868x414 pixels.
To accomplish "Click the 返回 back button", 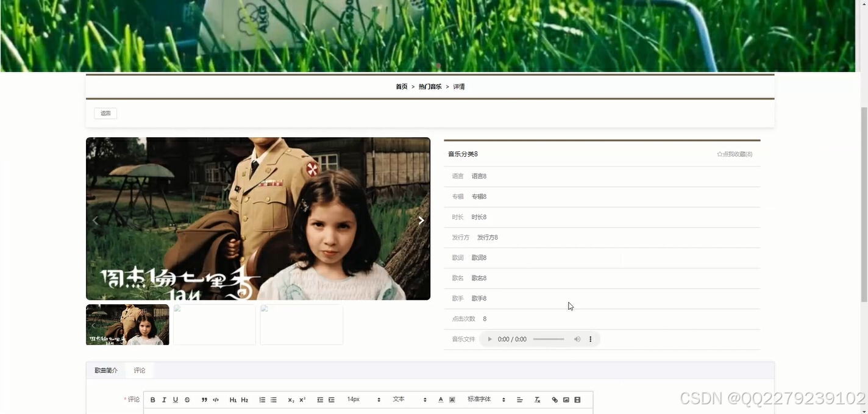I will click(105, 113).
